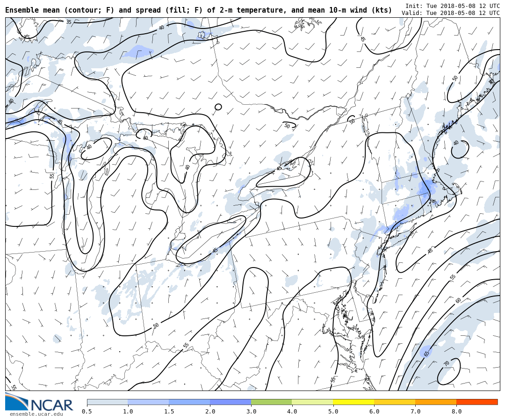Click the 65 contour label offshore
The height and width of the screenshot is (420, 505).
tap(426, 354)
